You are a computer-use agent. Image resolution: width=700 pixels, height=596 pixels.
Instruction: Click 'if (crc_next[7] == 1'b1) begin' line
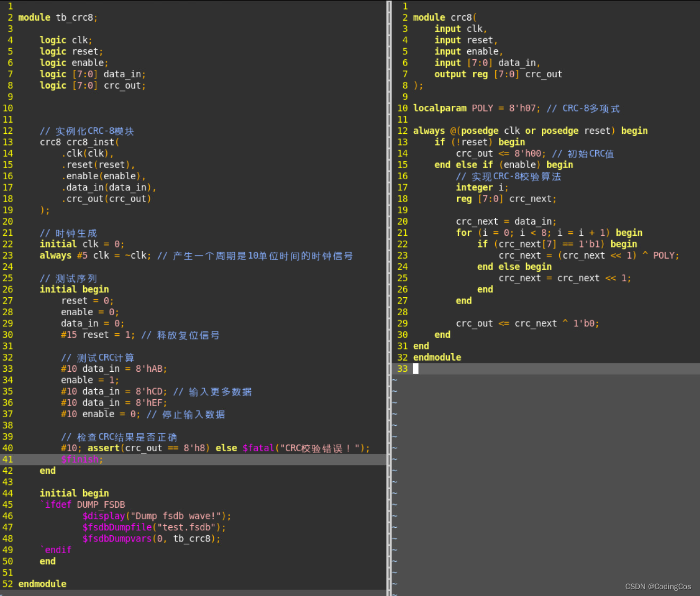click(557, 244)
